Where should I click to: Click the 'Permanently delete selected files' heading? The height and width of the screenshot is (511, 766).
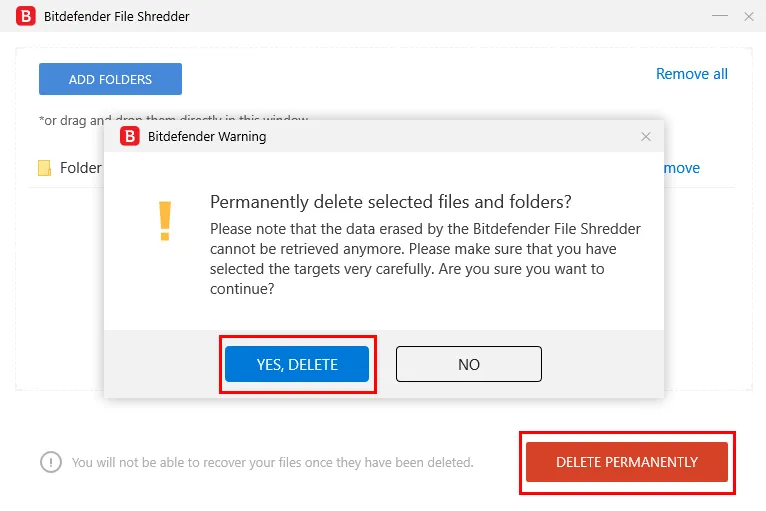391,202
